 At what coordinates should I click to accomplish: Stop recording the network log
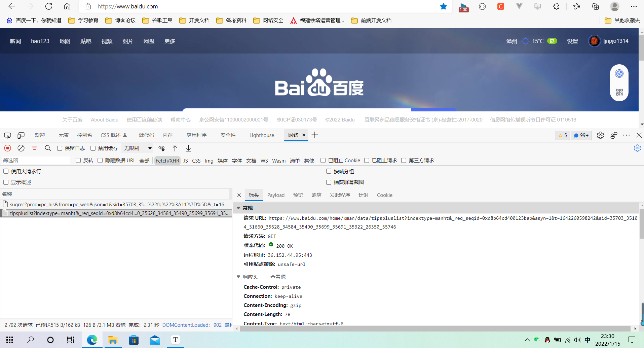coord(7,148)
